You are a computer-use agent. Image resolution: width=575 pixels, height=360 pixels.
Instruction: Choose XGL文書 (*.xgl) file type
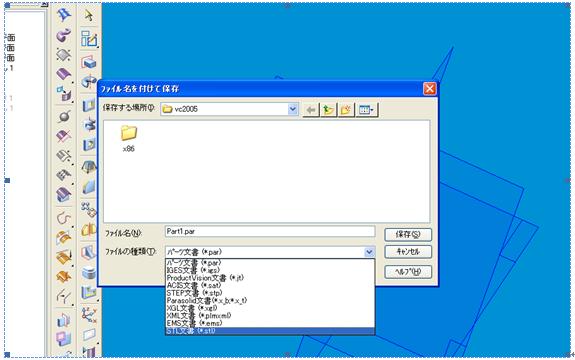[270, 308]
